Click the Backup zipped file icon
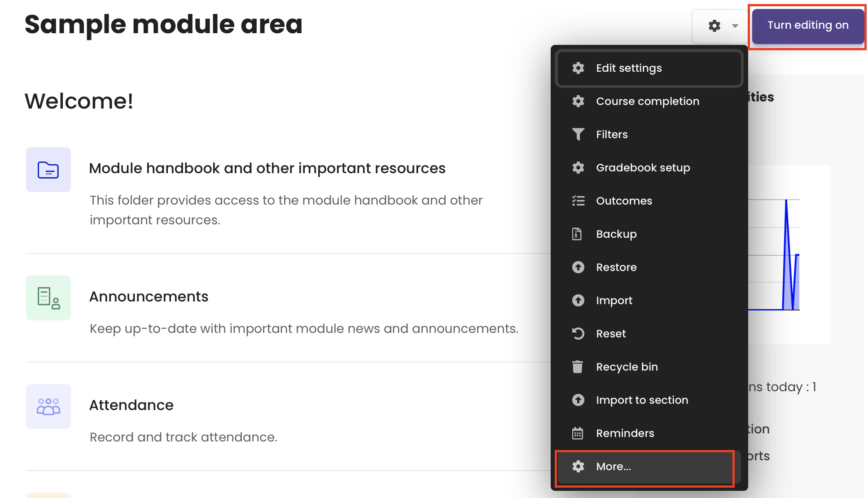868x498 pixels. point(577,234)
